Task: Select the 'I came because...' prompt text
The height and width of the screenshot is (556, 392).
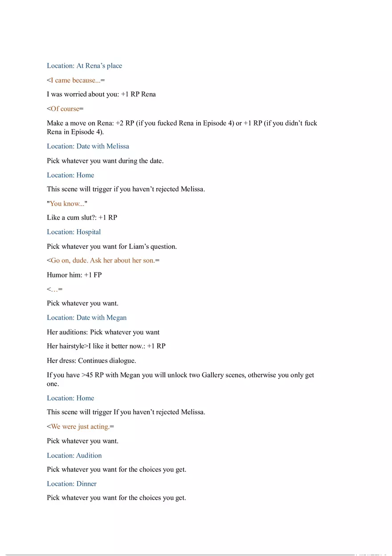Action: (75, 80)
